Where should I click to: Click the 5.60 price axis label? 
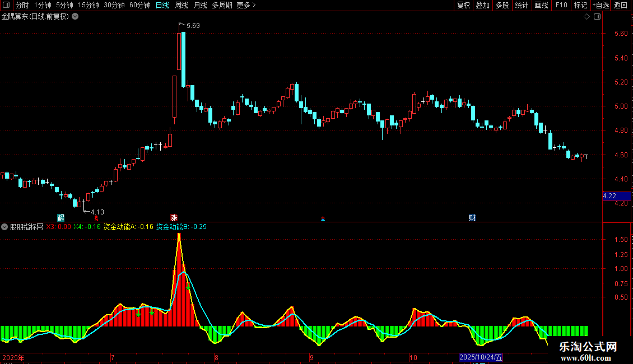(621, 34)
